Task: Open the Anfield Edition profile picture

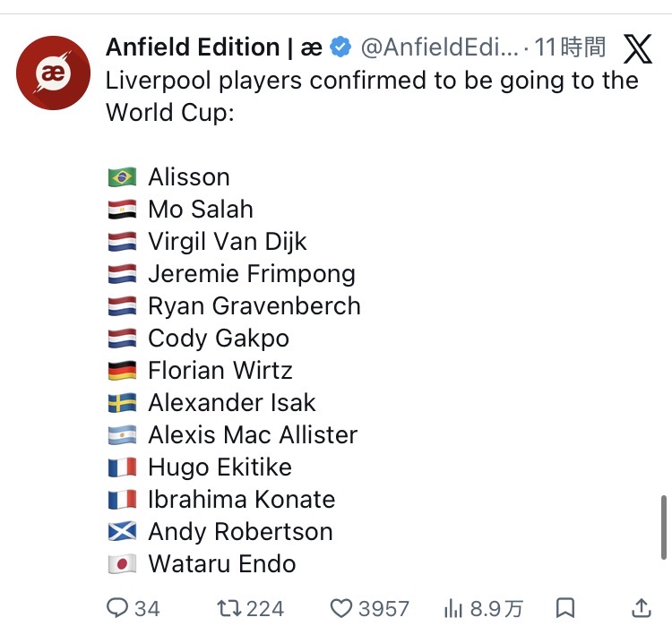Action: (x=53, y=73)
